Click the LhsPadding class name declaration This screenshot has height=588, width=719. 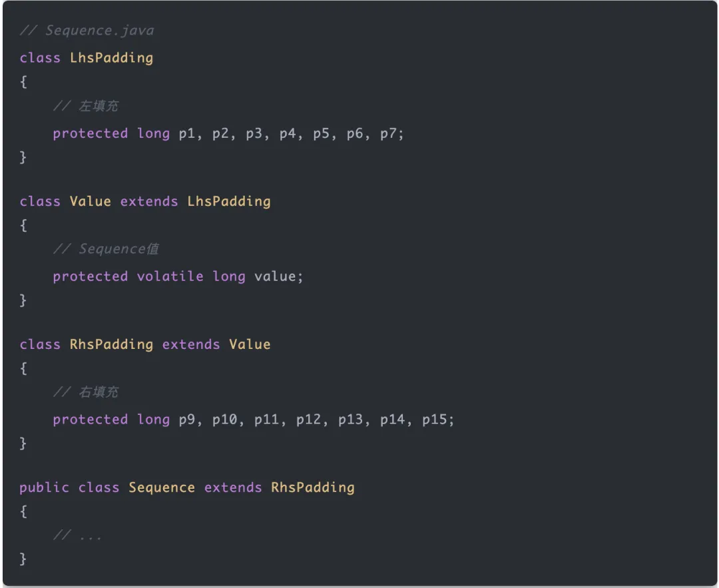(x=111, y=58)
